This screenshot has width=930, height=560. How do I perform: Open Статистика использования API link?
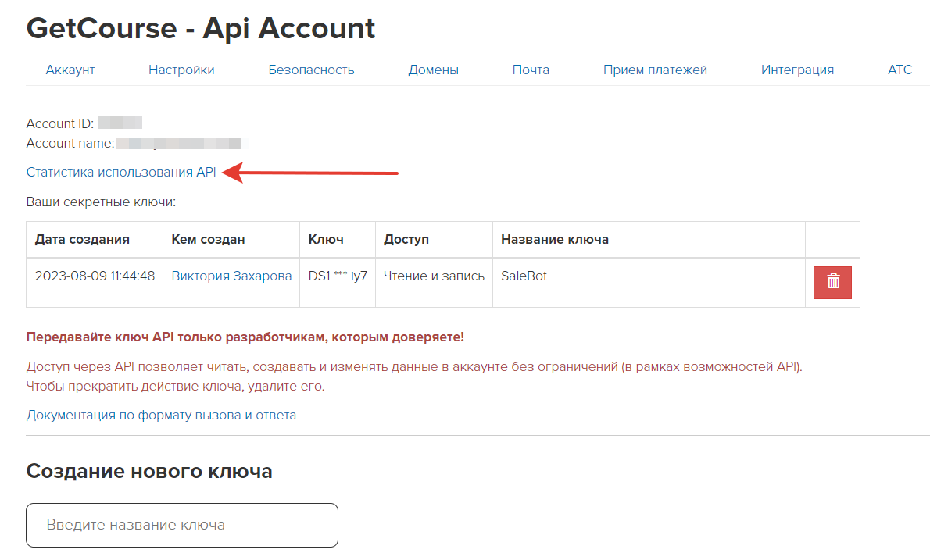pos(121,172)
